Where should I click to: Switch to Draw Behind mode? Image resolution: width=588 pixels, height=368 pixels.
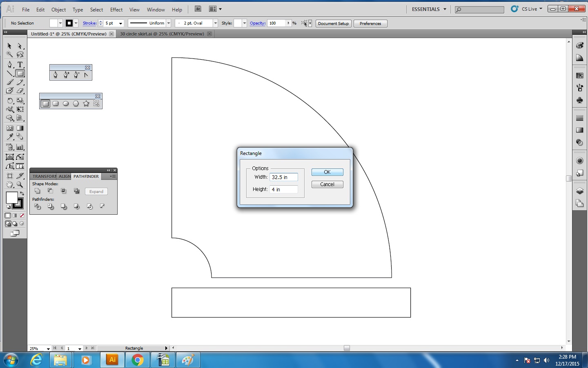[15, 224]
